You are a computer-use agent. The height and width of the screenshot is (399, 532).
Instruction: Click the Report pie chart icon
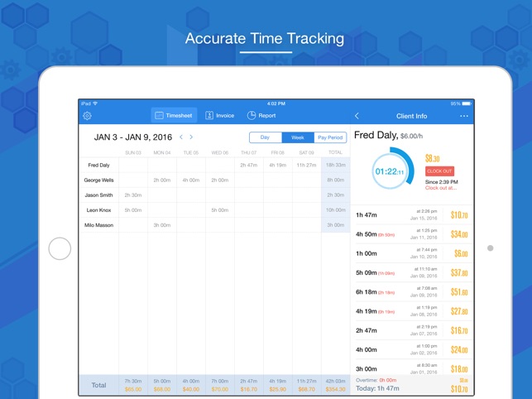tap(251, 115)
